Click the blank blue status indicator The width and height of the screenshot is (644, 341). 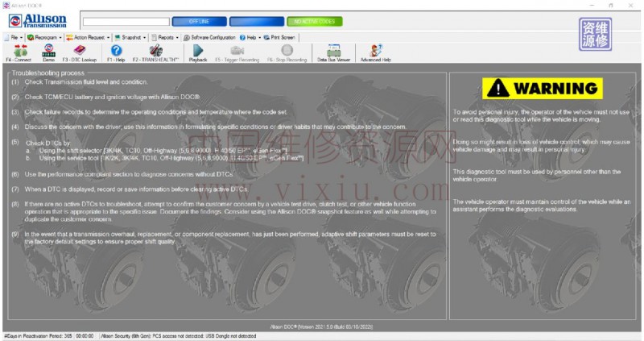pos(257,22)
